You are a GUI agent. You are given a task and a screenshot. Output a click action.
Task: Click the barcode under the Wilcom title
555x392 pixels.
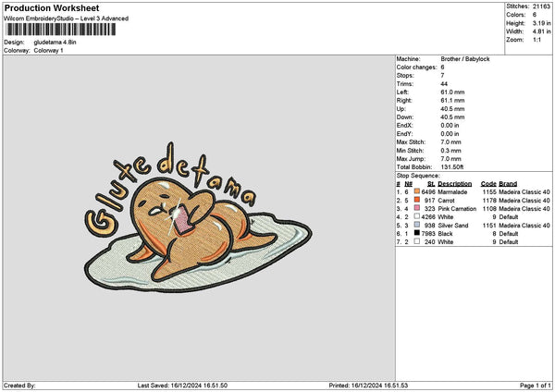[61, 30]
